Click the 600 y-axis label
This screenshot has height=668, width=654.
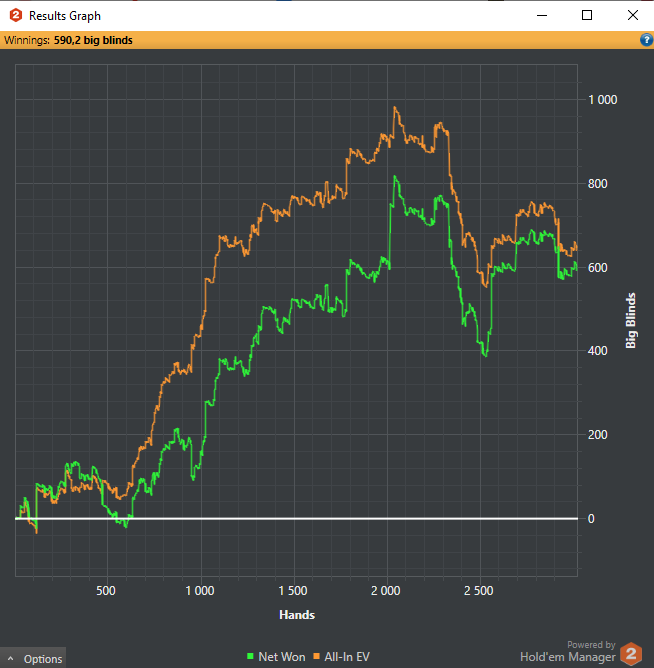pos(597,268)
